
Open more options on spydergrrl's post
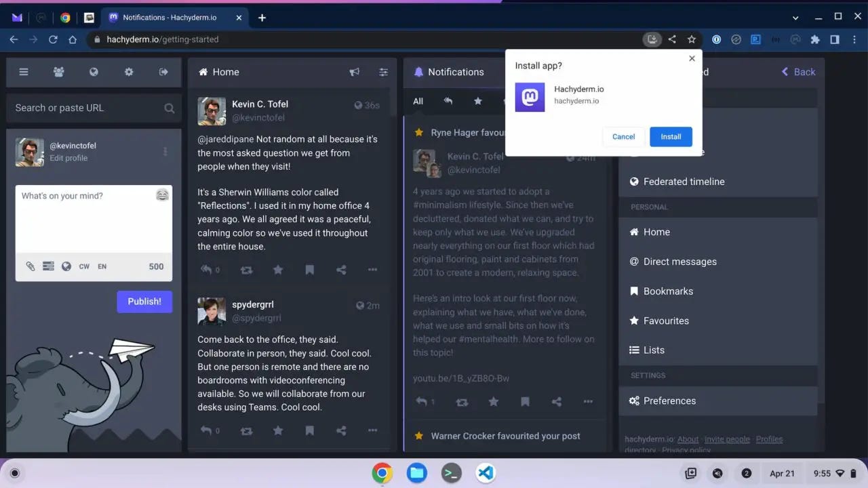(372, 430)
